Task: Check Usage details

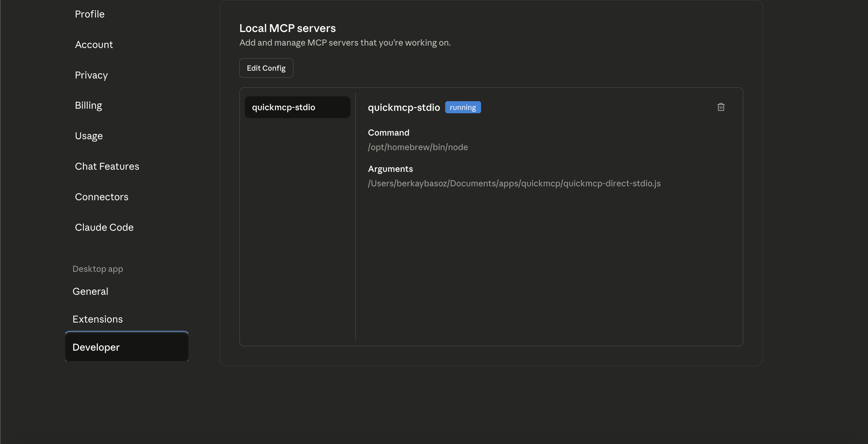Action: 89,136
